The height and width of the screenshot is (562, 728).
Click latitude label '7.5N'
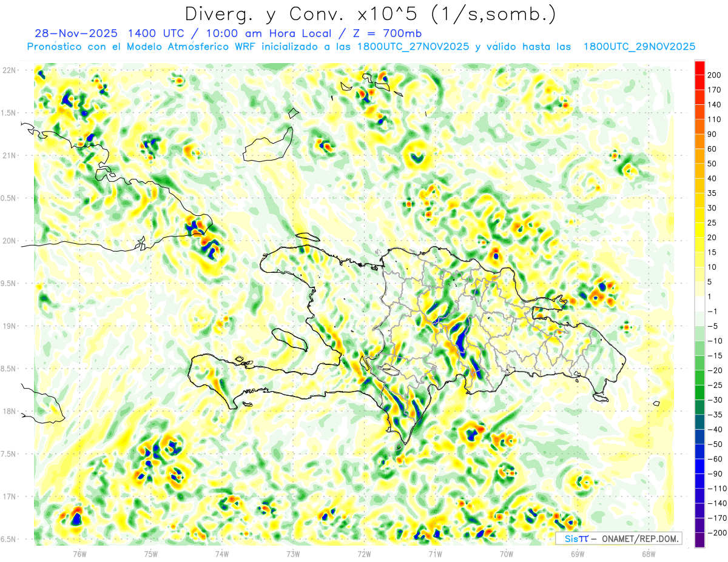tap(8, 454)
